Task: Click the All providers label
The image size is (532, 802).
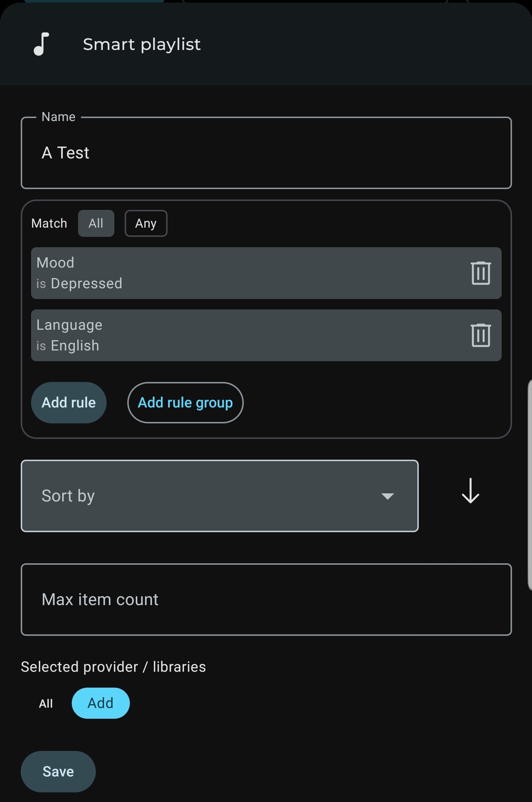Action: pyautogui.click(x=46, y=704)
